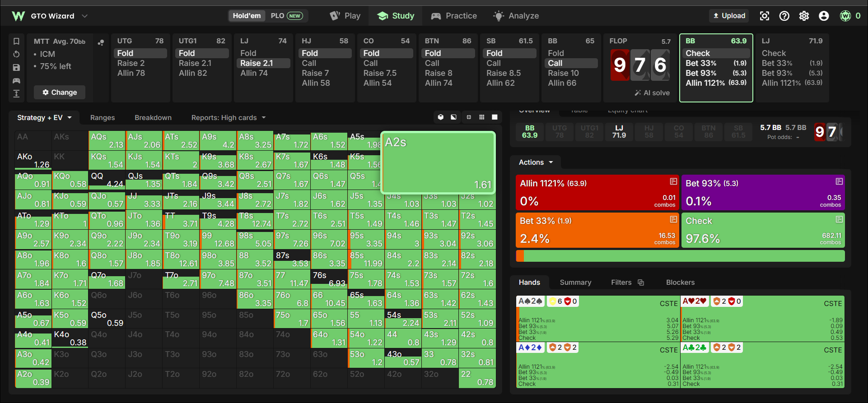This screenshot has height=403, width=868.
Task: Expand the GTO Wizard logo dropdown
Action: click(84, 16)
